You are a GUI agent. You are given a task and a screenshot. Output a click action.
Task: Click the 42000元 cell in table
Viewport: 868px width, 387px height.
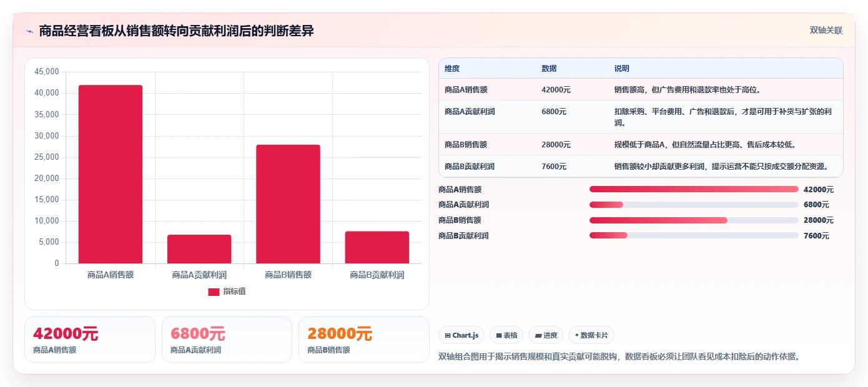click(x=556, y=90)
